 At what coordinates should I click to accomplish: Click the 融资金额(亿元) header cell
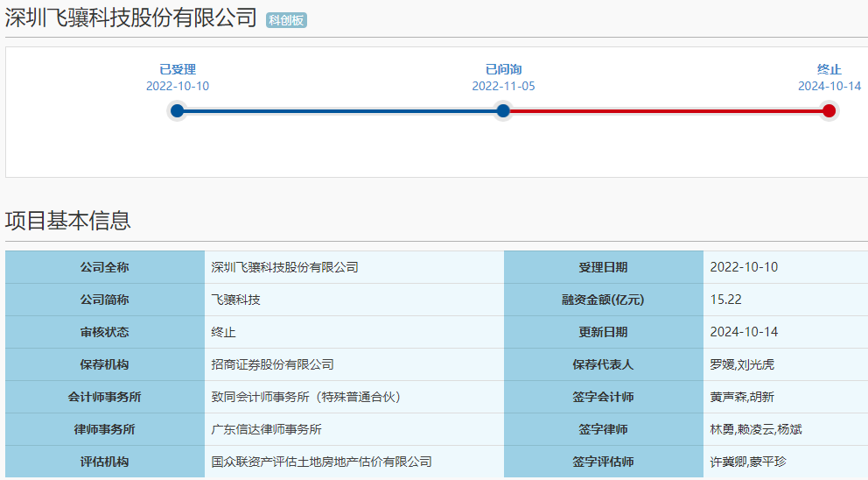click(x=604, y=300)
